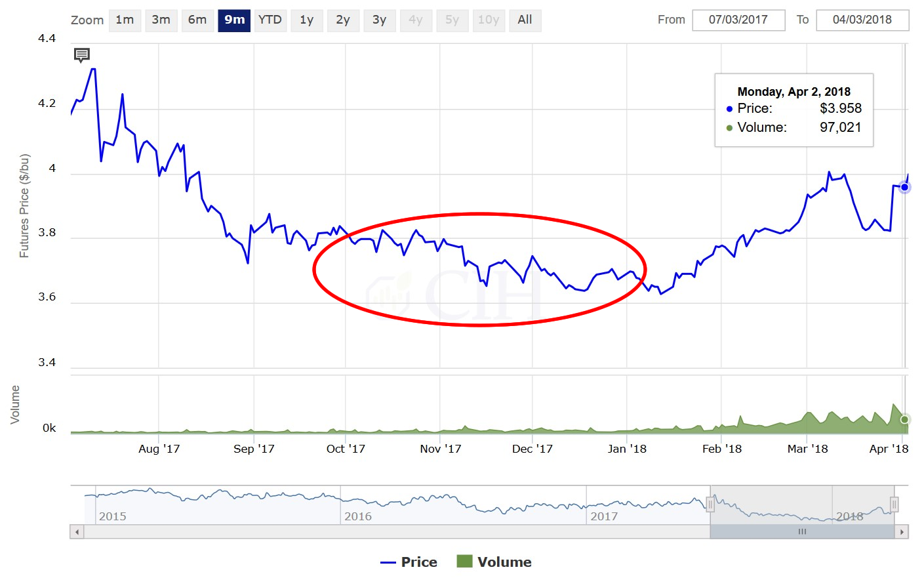
Task: Edit the To date field
Action: pos(862,20)
